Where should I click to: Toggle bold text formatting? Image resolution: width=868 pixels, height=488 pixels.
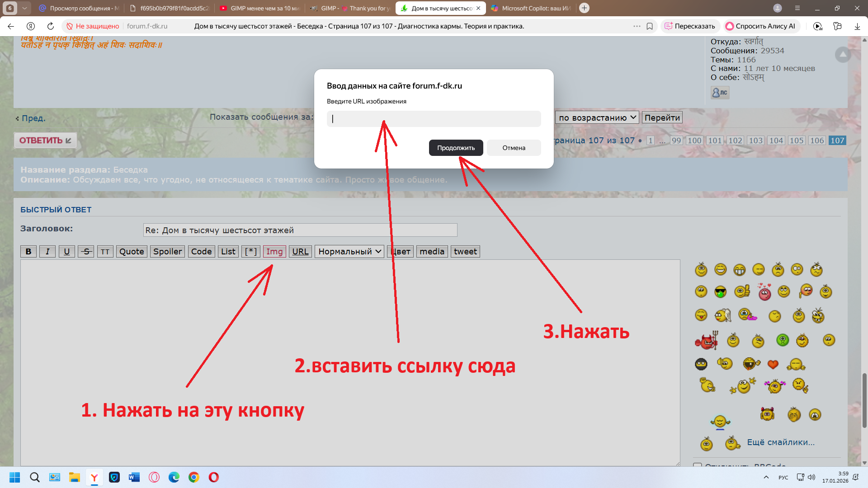pos(28,251)
